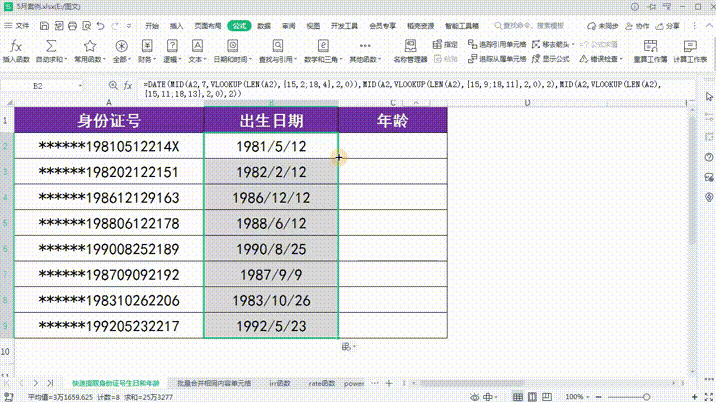
Task: Click the fx icon beside formula bar
Action: [x=128, y=85]
